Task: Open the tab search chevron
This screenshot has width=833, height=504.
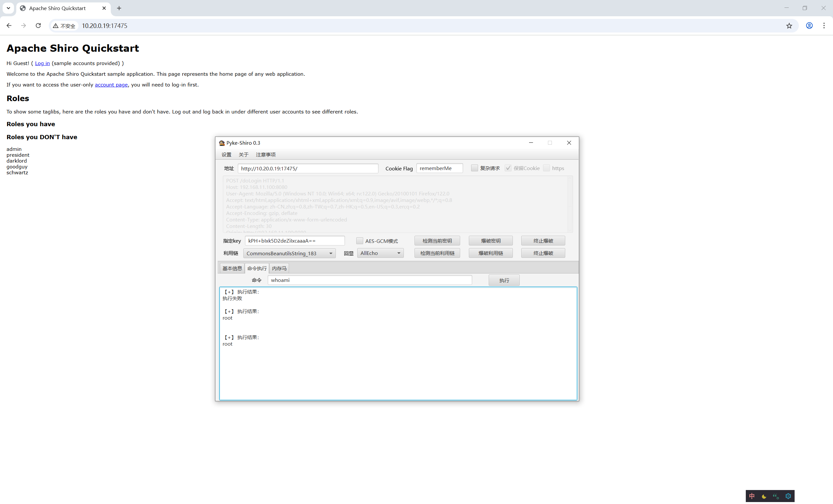Action: coord(8,8)
